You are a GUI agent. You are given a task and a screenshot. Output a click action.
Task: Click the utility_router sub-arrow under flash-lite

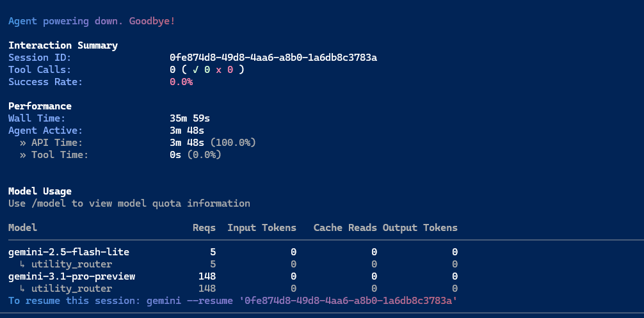22,264
